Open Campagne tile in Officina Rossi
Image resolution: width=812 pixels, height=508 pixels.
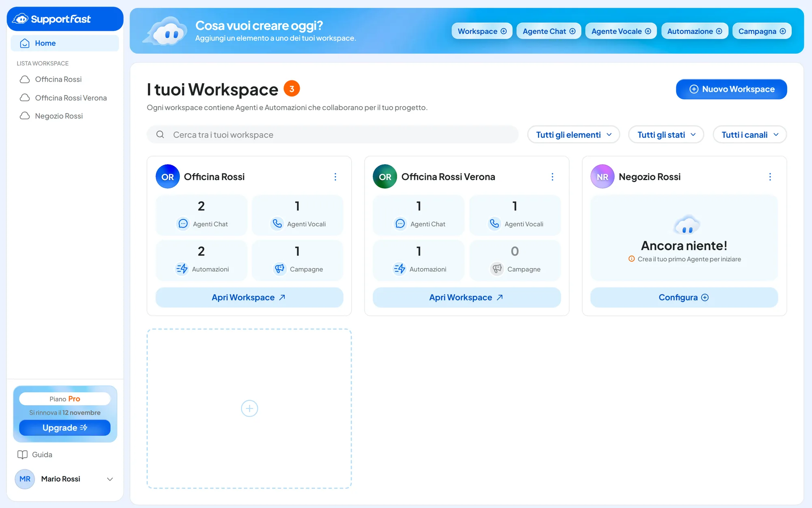(298, 261)
